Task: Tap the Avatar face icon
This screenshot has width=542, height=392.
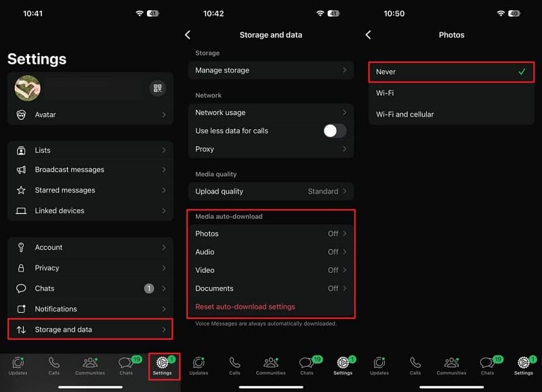Action: coord(21,115)
